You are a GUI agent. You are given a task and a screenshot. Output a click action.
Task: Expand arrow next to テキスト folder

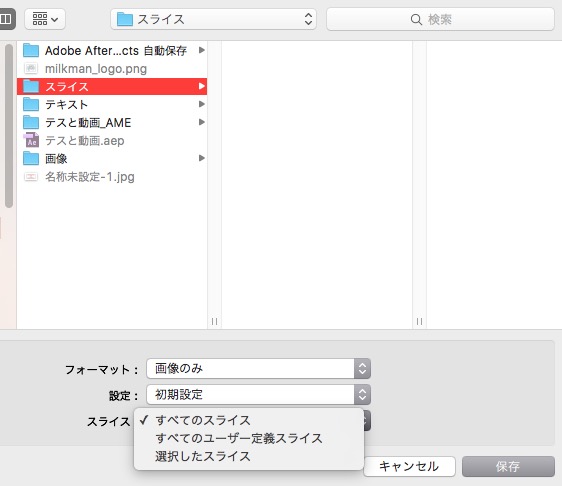point(202,104)
